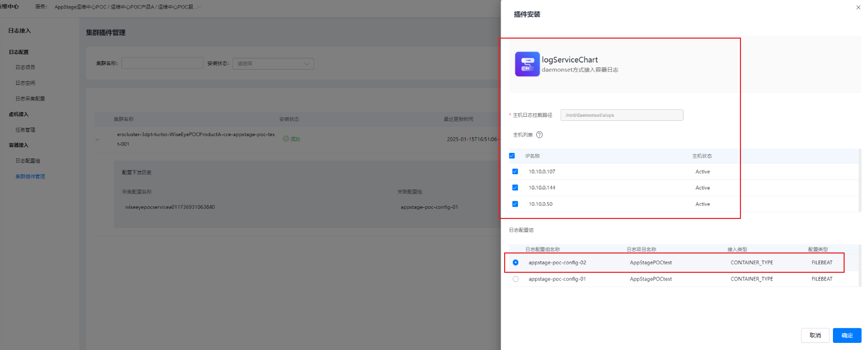
Task: Select the appstage-poc-config-02 radio button
Action: pos(515,263)
